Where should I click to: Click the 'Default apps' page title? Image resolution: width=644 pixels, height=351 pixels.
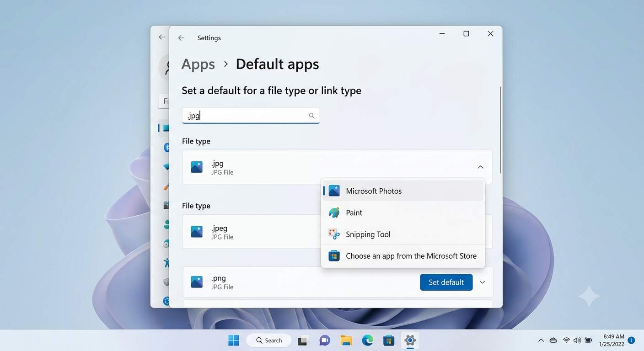(x=277, y=64)
